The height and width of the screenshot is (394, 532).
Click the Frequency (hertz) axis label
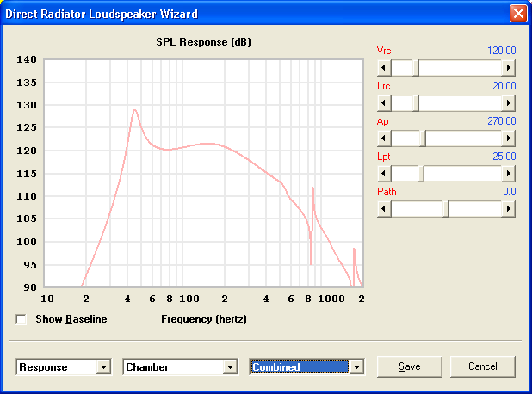point(204,319)
